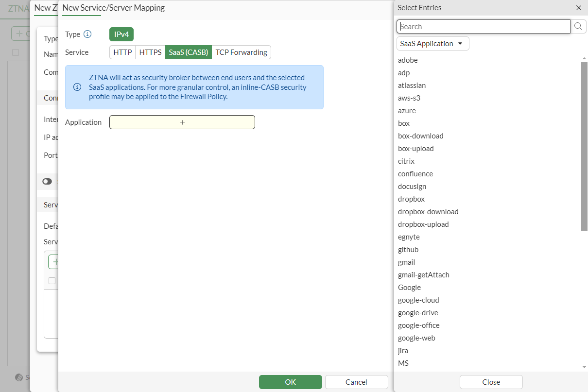Select the google-drive entry

[x=418, y=313]
